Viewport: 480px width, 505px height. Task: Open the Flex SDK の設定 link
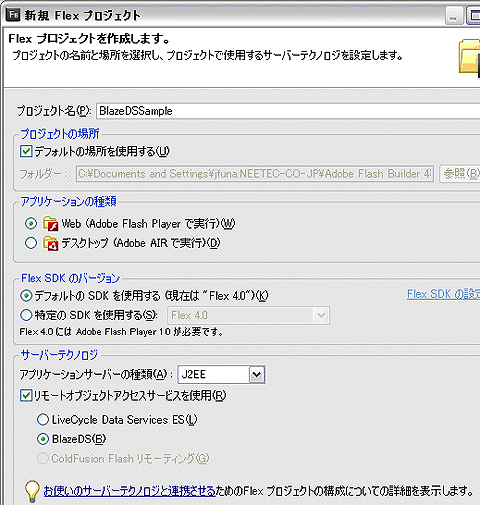pyautogui.click(x=443, y=294)
